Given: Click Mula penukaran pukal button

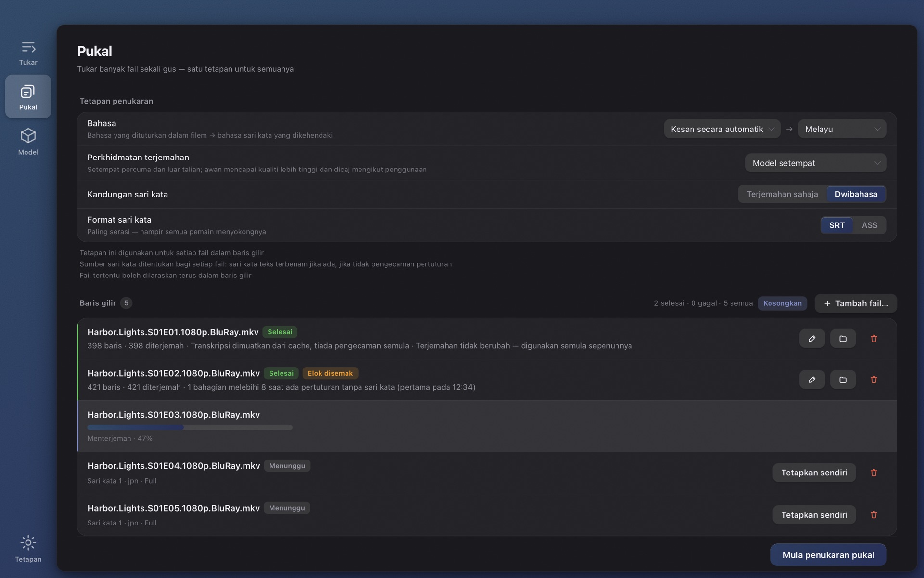Looking at the screenshot, I should pyautogui.click(x=828, y=555).
